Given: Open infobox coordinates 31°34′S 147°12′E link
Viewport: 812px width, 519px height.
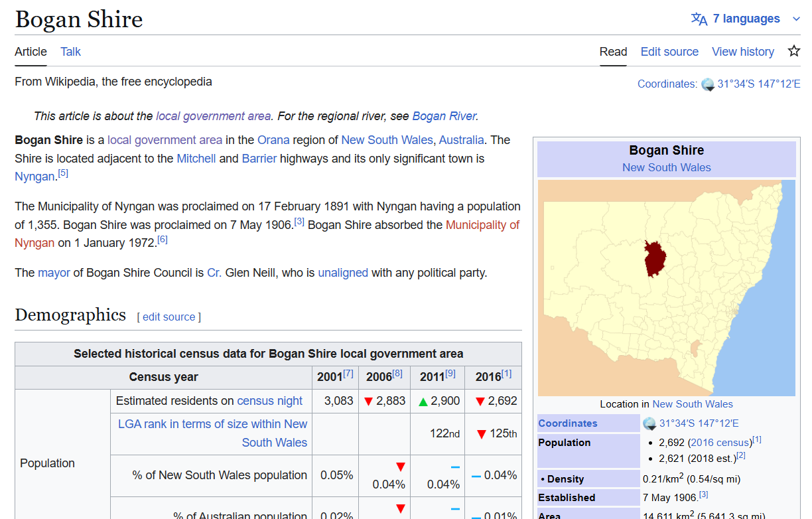Looking at the screenshot, I should click(x=699, y=423).
